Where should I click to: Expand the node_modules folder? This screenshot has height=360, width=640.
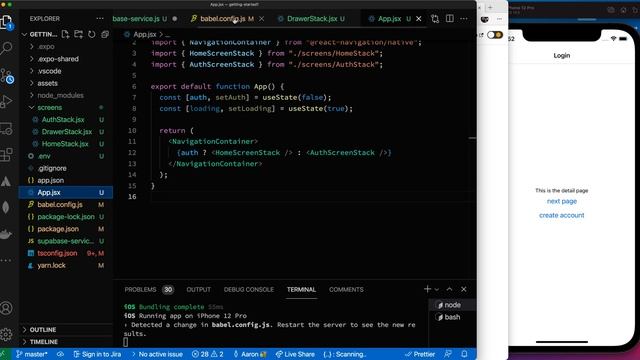pos(60,96)
